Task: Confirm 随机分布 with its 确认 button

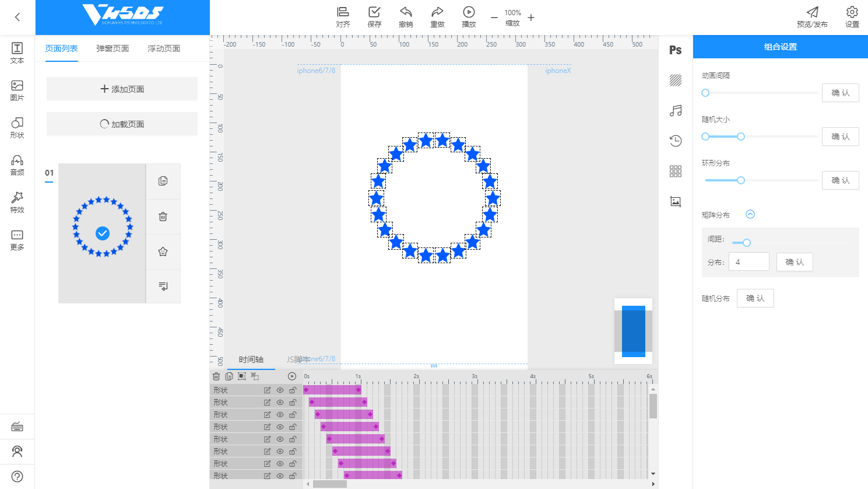Action: click(755, 298)
